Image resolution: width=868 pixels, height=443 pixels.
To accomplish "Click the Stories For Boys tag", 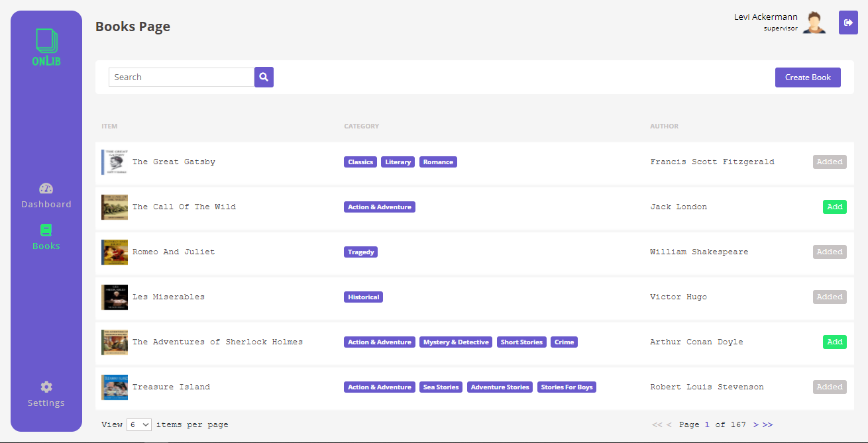I will click(x=567, y=387).
